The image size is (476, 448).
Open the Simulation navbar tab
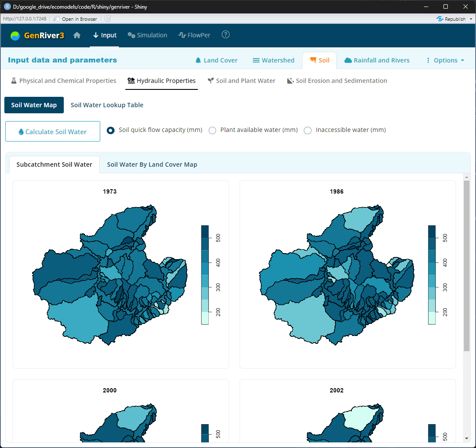(147, 35)
